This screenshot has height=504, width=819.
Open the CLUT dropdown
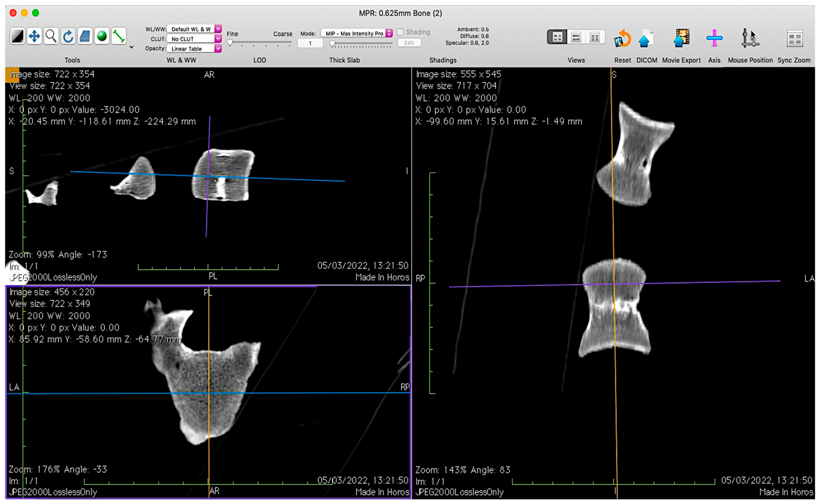point(194,39)
